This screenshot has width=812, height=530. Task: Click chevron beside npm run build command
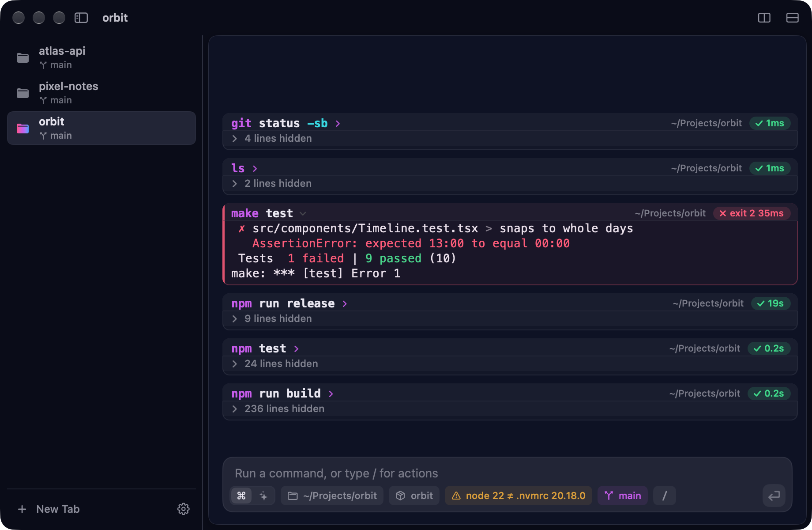pyautogui.click(x=331, y=394)
